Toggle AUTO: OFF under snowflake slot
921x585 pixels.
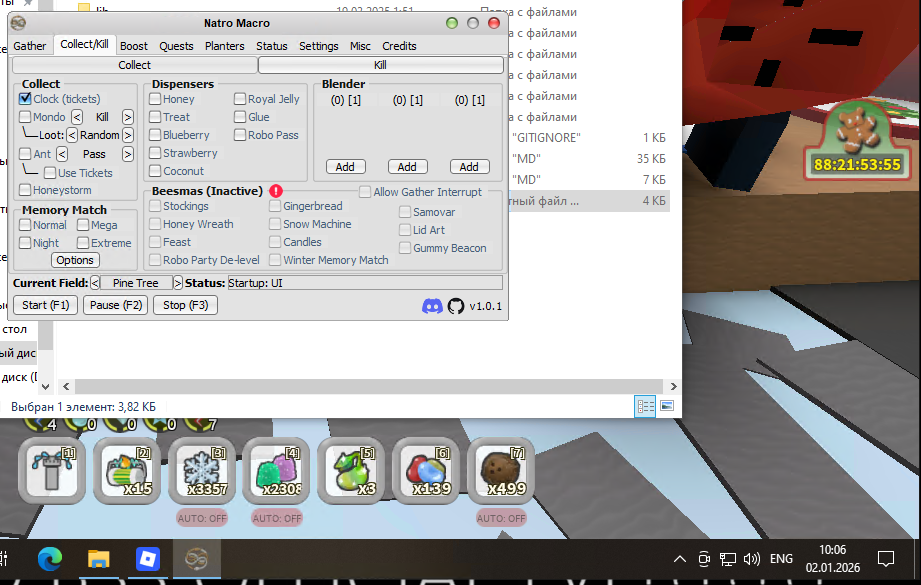202,518
